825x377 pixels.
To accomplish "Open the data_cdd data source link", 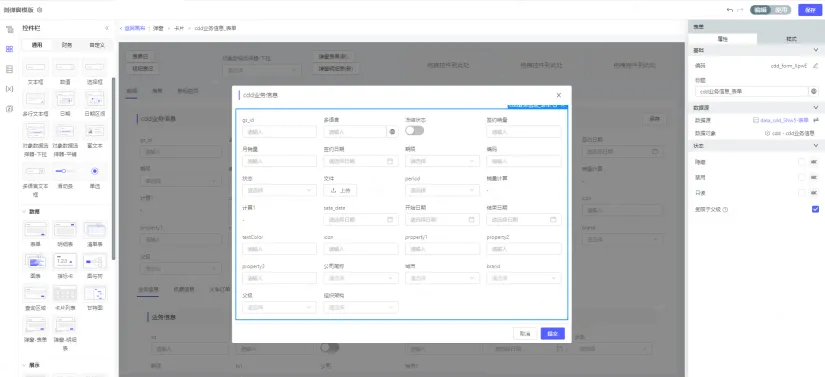I will click(783, 120).
